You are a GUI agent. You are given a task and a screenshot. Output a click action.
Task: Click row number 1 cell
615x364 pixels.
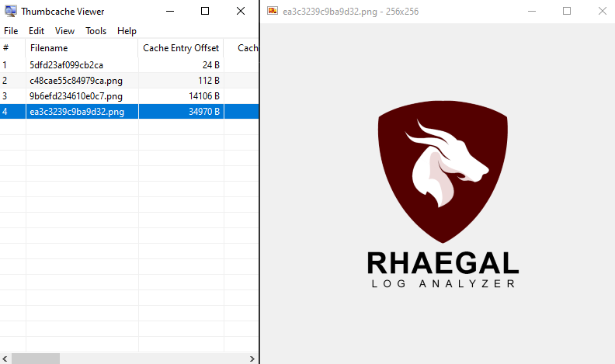(x=13, y=65)
